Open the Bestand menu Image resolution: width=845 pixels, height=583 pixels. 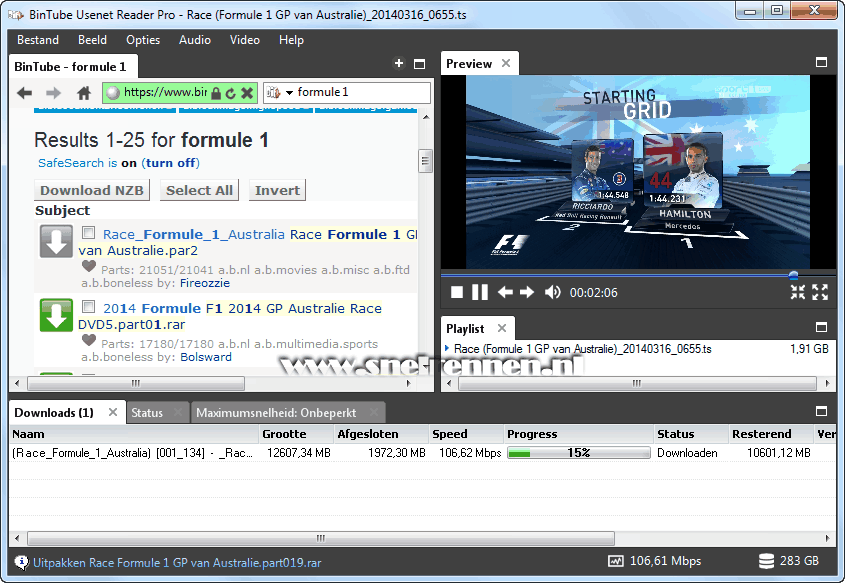click(38, 40)
